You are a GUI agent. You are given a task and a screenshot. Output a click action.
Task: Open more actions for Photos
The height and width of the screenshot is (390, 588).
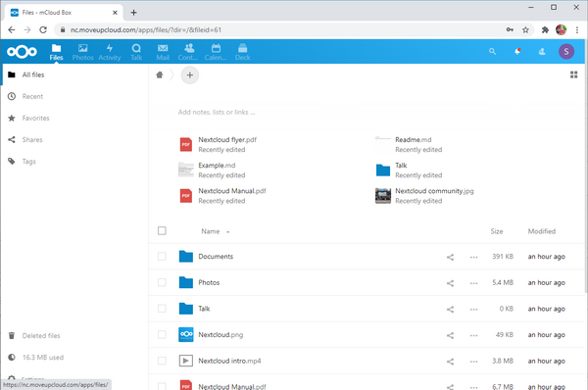pos(473,283)
